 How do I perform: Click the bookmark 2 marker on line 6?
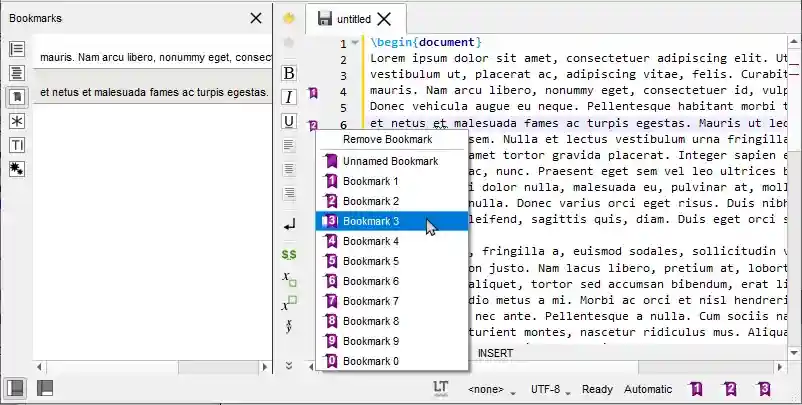click(313, 125)
